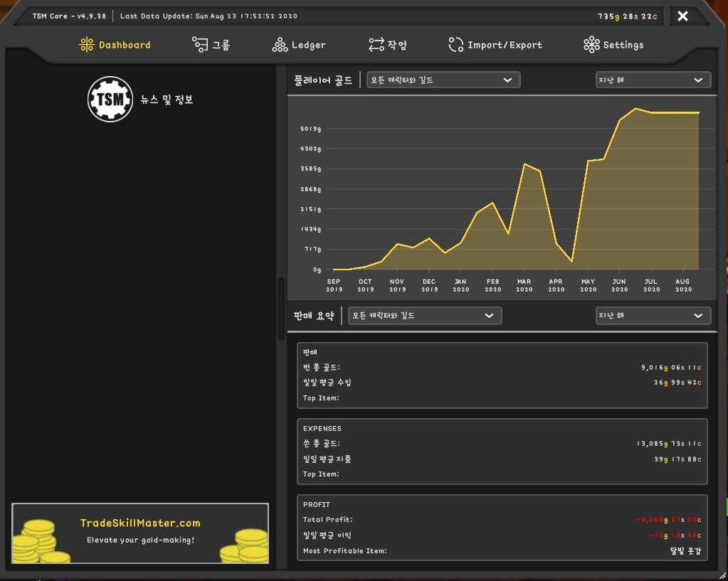This screenshot has width=728, height=581.
Task: Click the Import/Export icon
Action: click(x=456, y=45)
